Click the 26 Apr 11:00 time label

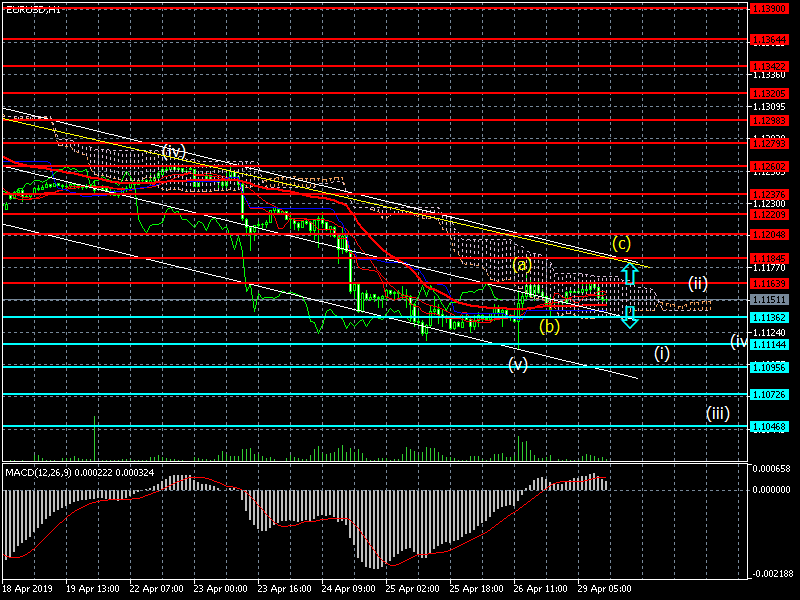[540, 589]
